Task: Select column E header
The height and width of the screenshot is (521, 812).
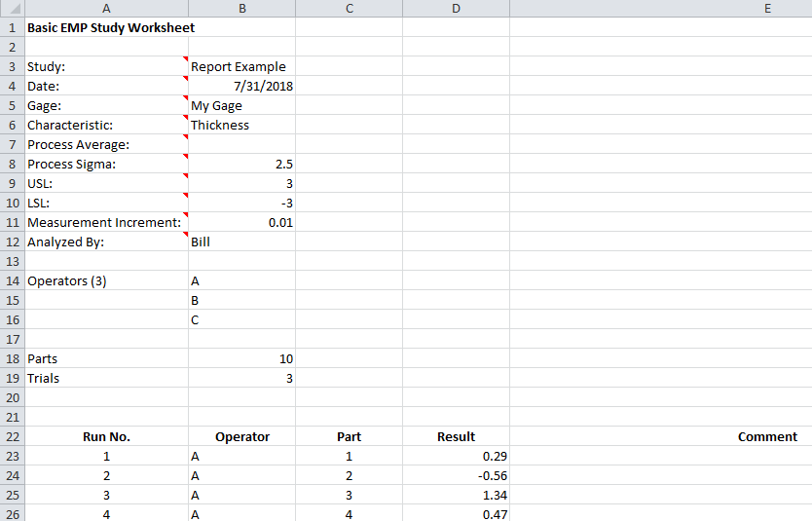Action: (661, 9)
